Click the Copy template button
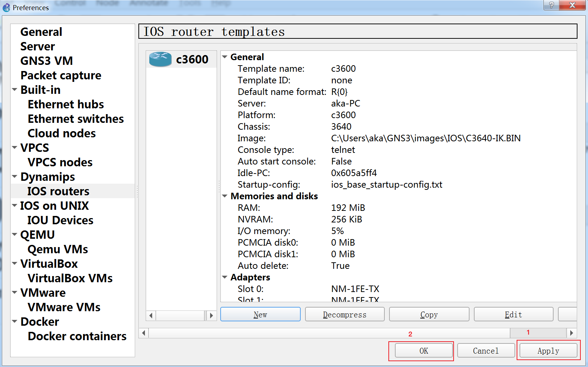 click(x=429, y=314)
